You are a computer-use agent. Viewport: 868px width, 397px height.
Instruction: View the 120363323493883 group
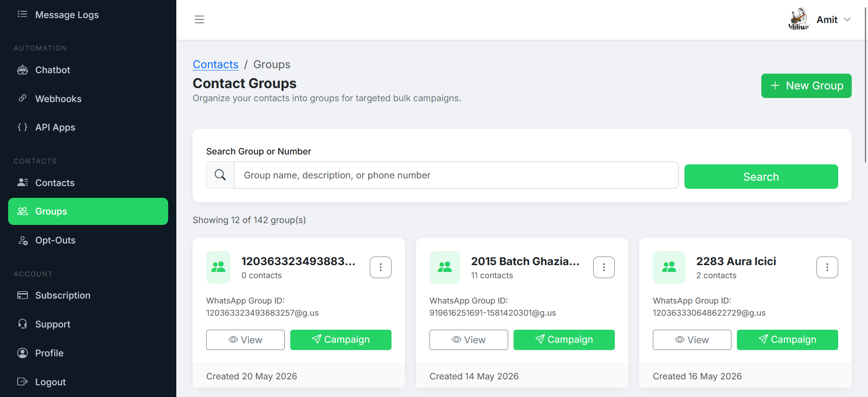coord(245,340)
